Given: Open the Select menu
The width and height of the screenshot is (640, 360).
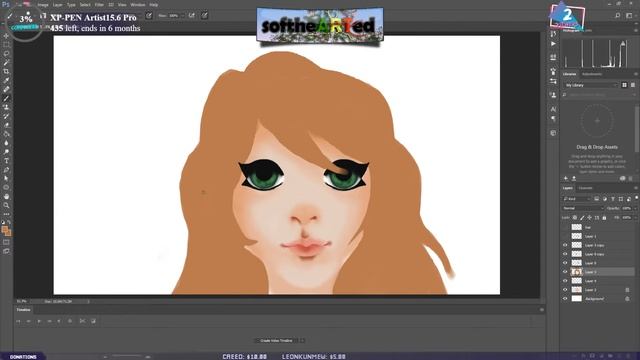Looking at the screenshot, I should pyautogui.click(x=85, y=5).
